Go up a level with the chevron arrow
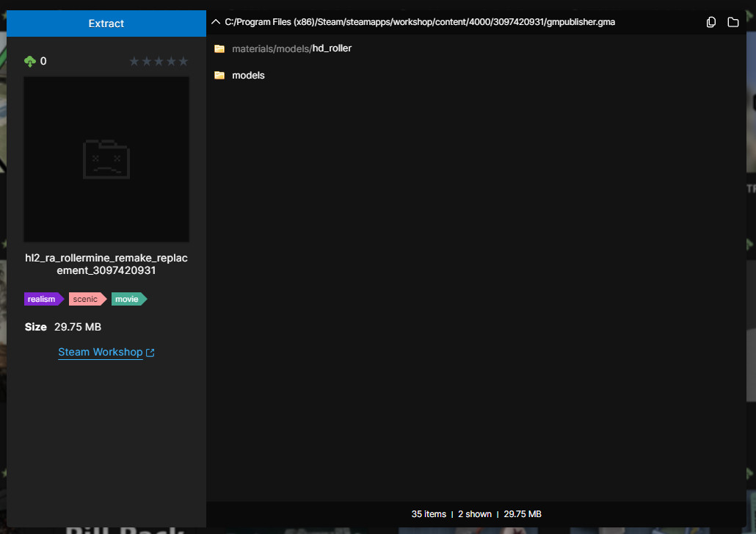756x534 pixels. pyautogui.click(x=215, y=22)
